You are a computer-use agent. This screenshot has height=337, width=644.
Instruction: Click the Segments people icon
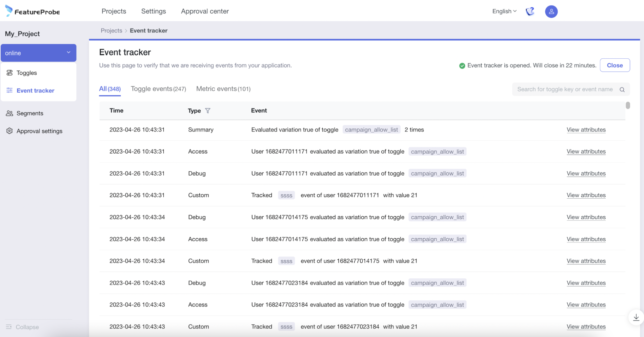pos(9,113)
